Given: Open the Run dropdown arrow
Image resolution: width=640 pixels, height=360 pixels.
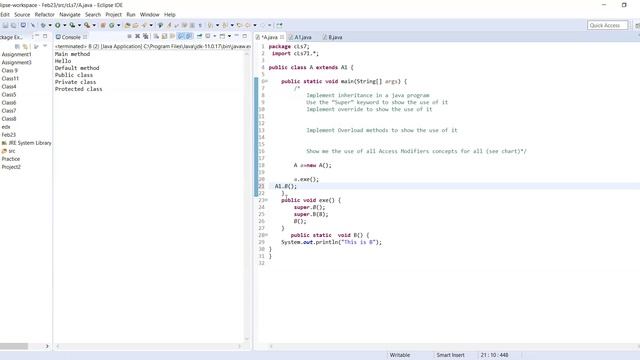Looking at the screenshot, I should pos(64,25).
